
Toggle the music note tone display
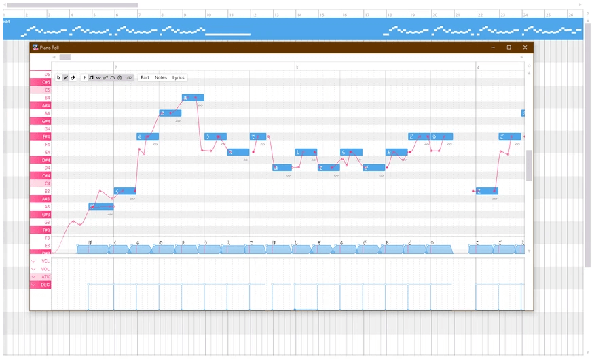(92, 78)
